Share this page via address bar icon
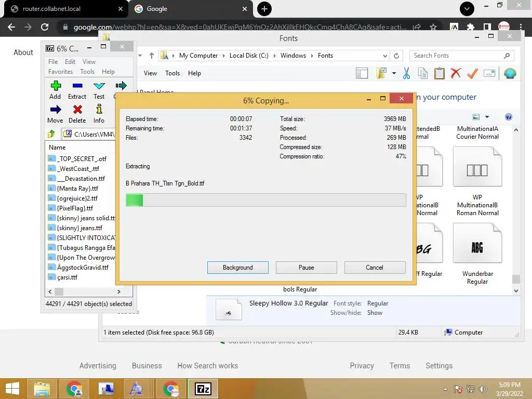Image resolution: width=532 pixels, height=399 pixels. click(417, 27)
